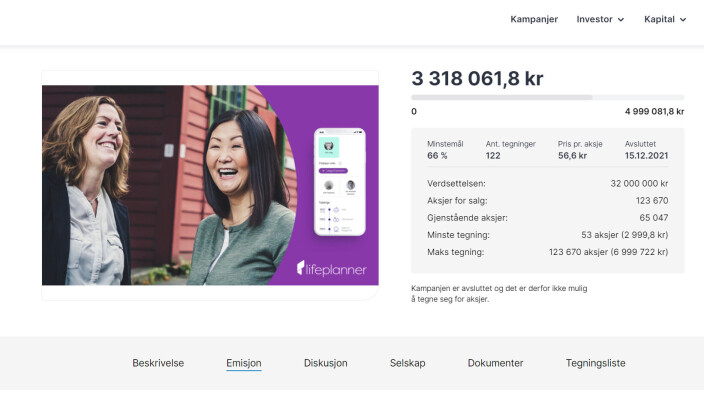The width and height of the screenshot is (704, 402).
Task: Open the Diskusjon tab
Action: pos(326,363)
